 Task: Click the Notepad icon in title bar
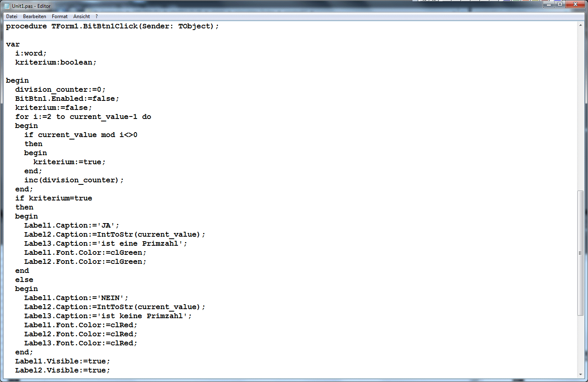click(7, 6)
